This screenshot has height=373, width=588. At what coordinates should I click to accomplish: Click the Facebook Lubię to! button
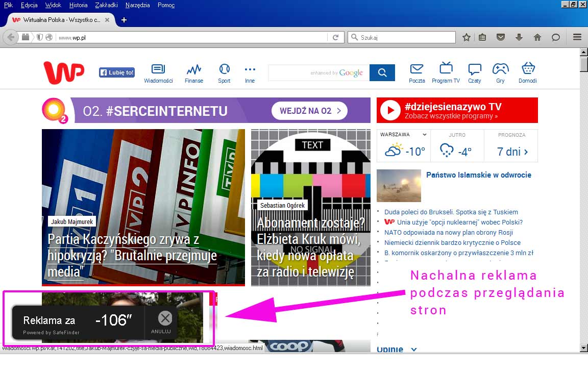click(116, 72)
